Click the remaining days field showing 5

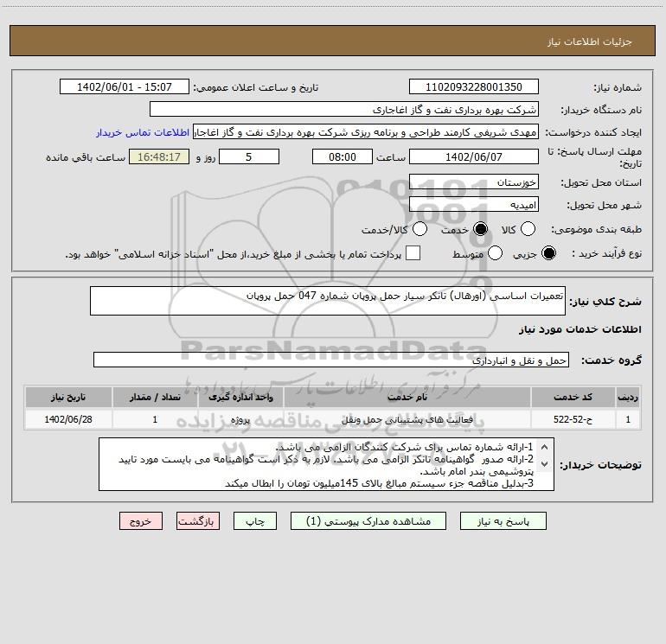249,156
